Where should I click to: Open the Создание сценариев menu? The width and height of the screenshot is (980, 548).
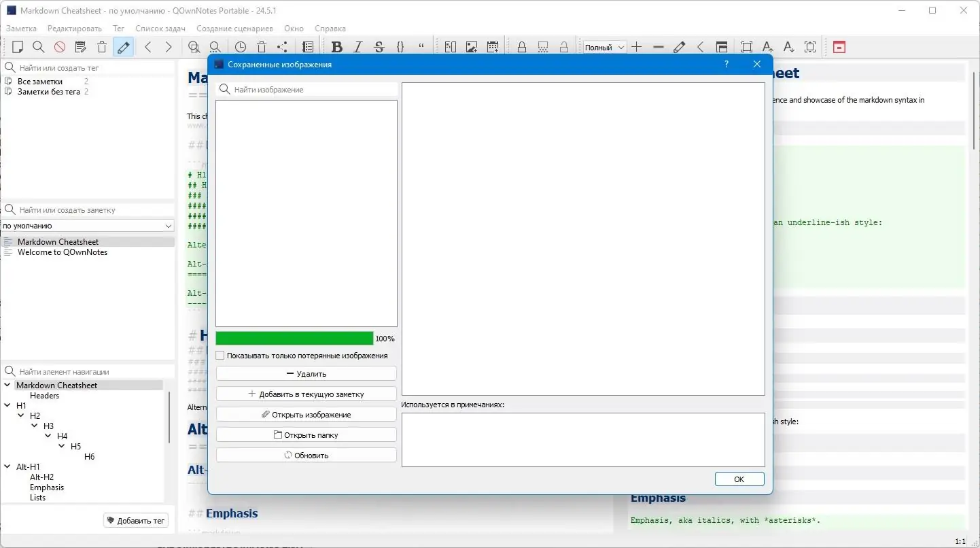pos(234,29)
